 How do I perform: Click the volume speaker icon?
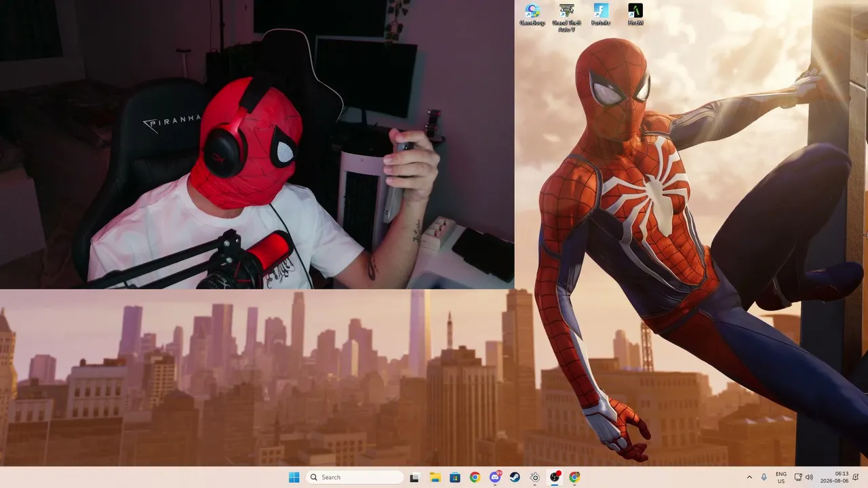click(x=809, y=477)
